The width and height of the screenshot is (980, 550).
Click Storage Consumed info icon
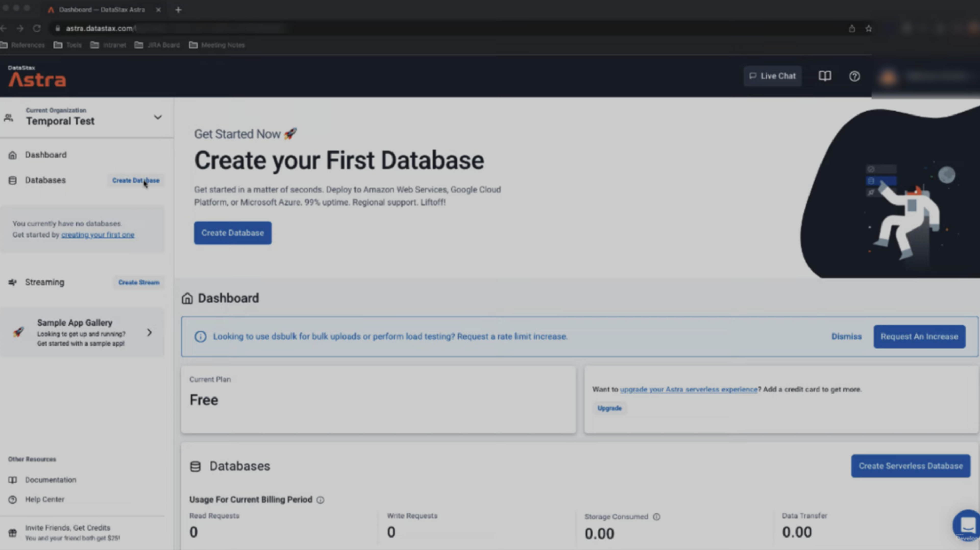coord(657,517)
